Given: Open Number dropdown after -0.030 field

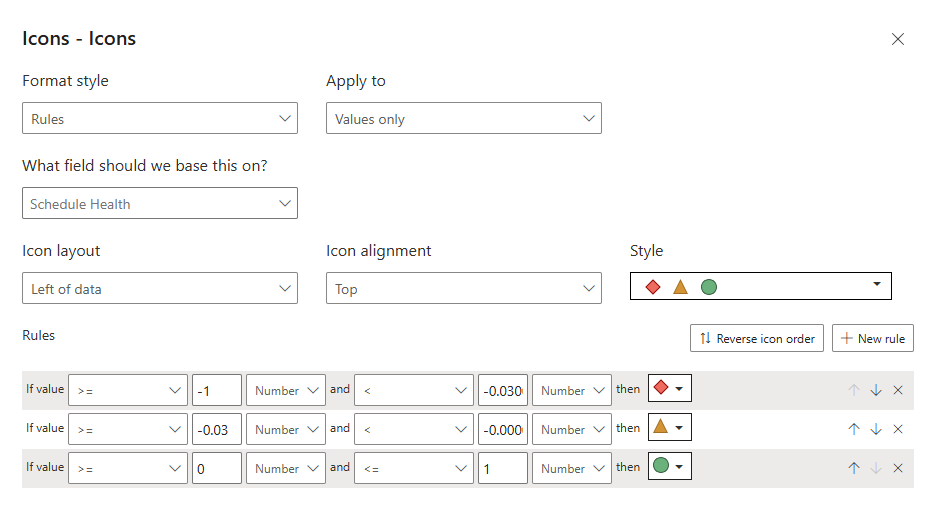Looking at the screenshot, I should [572, 390].
